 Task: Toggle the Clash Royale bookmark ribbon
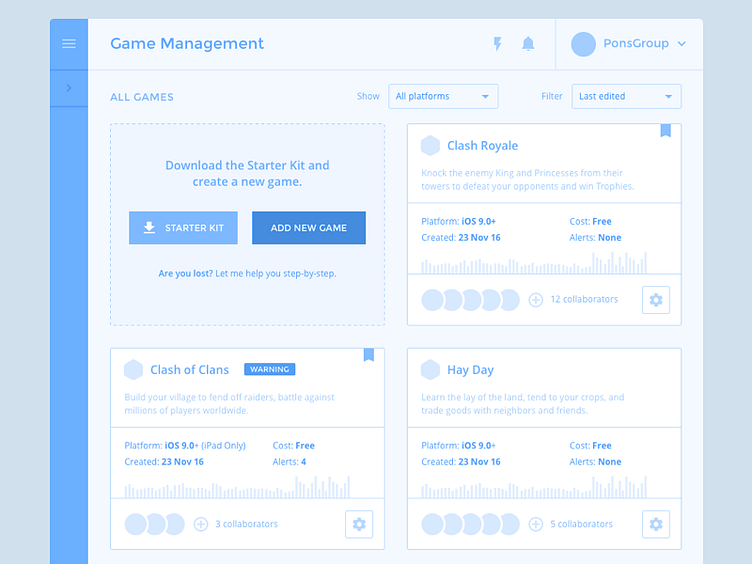tap(666, 130)
